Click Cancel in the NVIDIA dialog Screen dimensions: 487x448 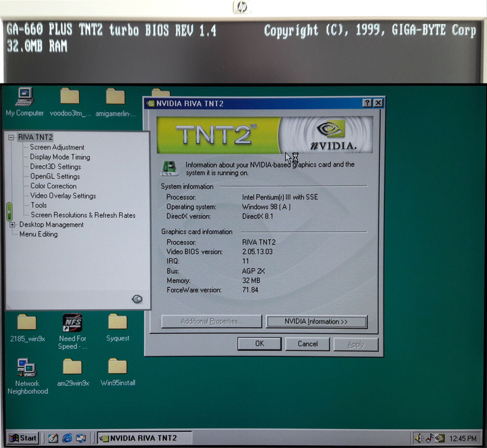coord(307,344)
